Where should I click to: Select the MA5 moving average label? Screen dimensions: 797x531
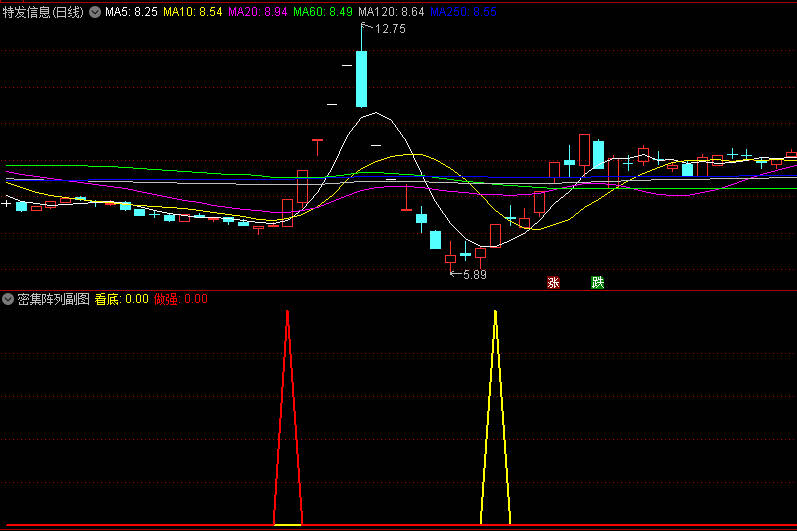131,12
